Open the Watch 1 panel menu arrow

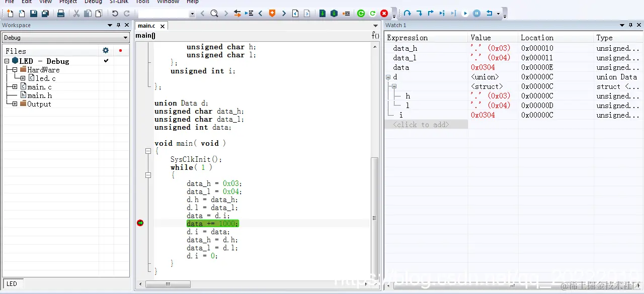(x=622, y=25)
